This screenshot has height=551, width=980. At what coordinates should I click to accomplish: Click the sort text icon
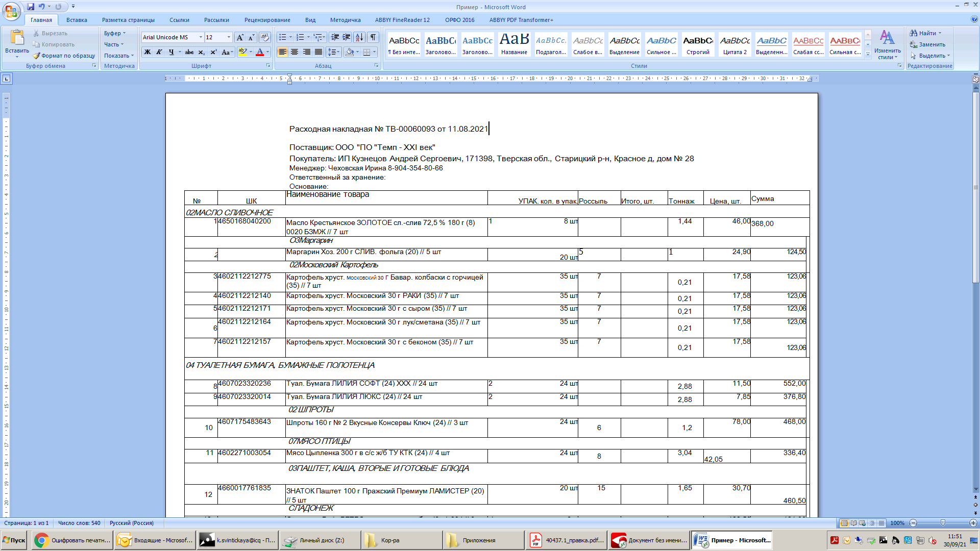coord(359,37)
